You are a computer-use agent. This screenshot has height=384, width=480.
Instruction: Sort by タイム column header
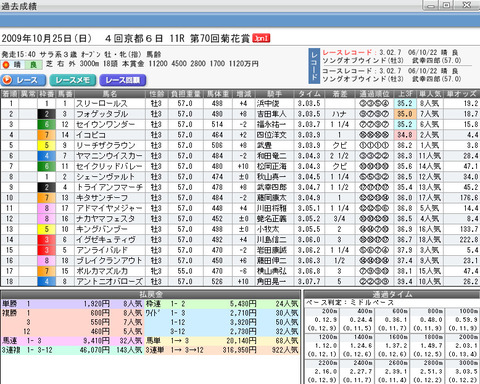(309, 94)
